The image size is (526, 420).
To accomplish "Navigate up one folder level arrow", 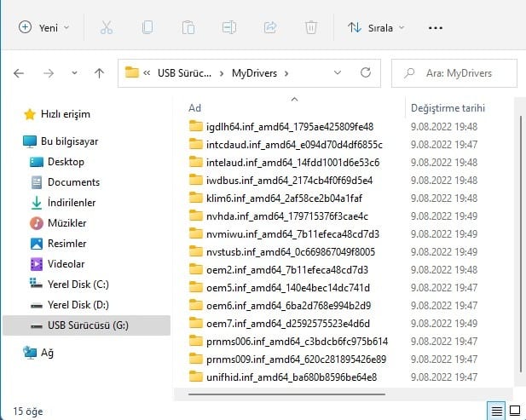I will pyautogui.click(x=99, y=73).
